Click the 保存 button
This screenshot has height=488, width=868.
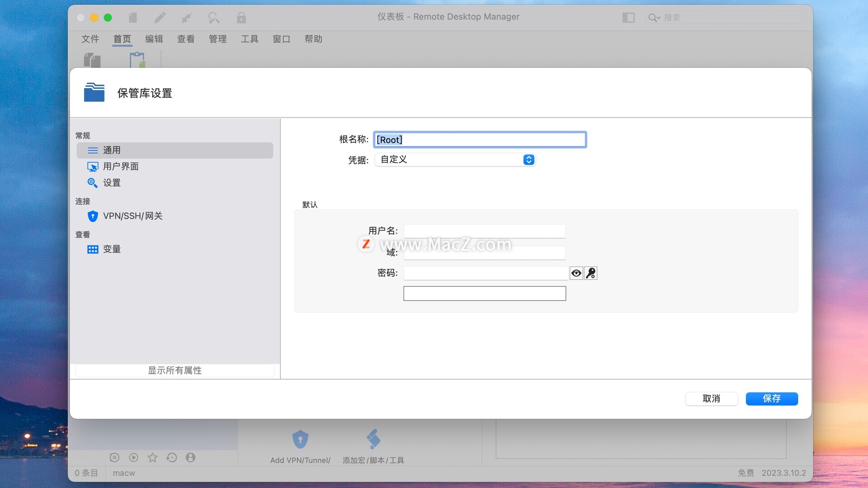[771, 399]
